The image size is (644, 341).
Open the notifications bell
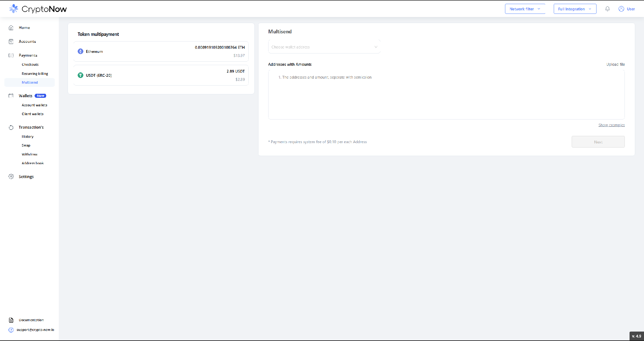point(608,9)
